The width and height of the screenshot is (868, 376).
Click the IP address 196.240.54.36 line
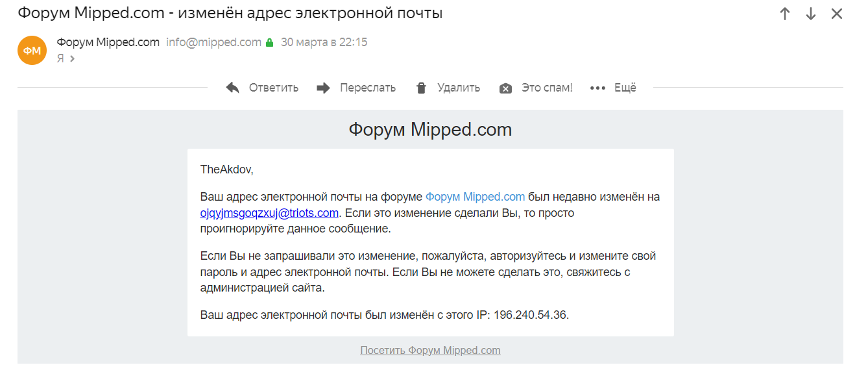[x=385, y=315]
